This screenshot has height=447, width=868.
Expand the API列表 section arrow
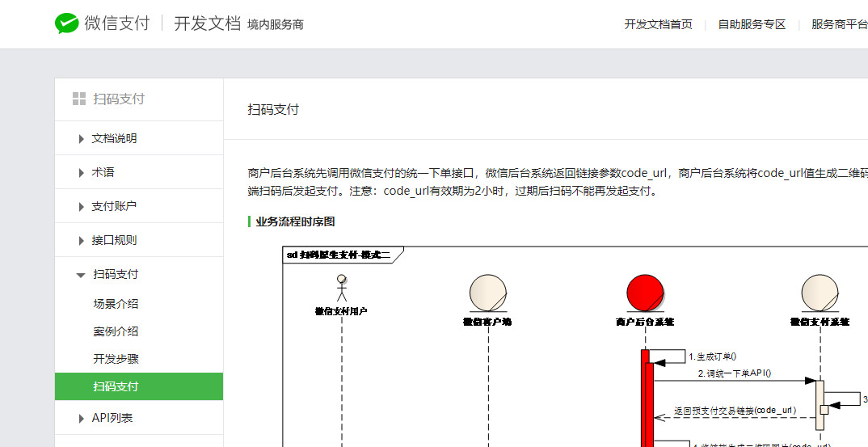(82, 419)
